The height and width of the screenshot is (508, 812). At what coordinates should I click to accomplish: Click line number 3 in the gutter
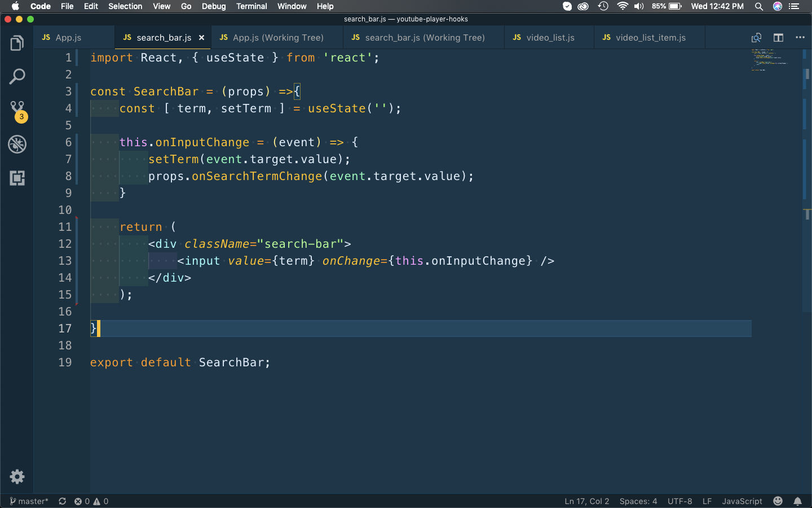click(x=68, y=91)
